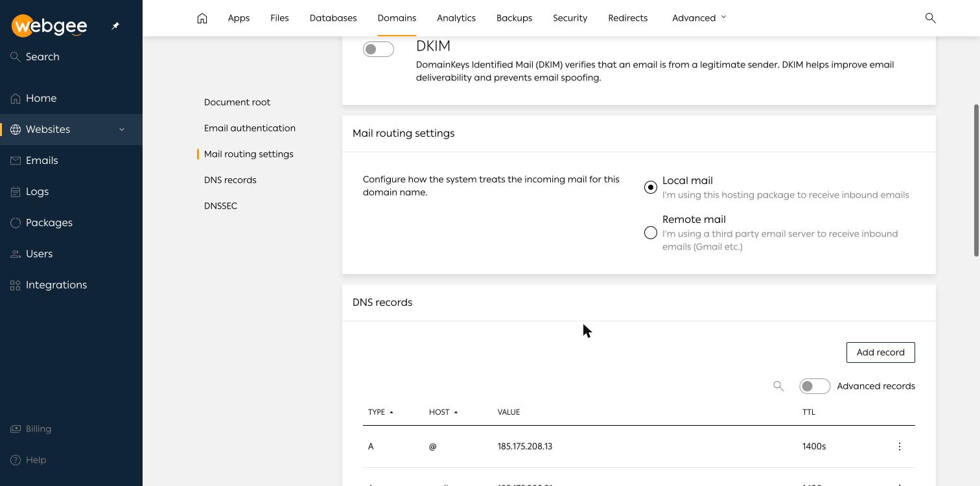The image size is (980, 486).
Task: Select the Local mail radio button
Action: (x=651, y=187)
